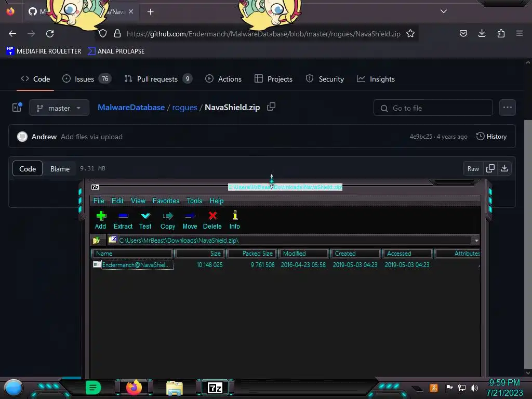
Task: Expand the 7-Zip address bar dropdown
Action: [x=476, y=240]
